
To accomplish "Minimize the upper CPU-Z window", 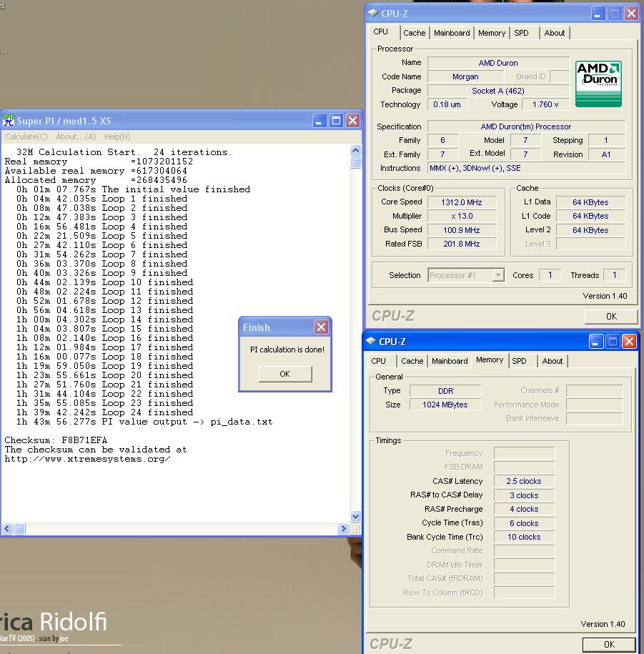I will coord(598,14).
